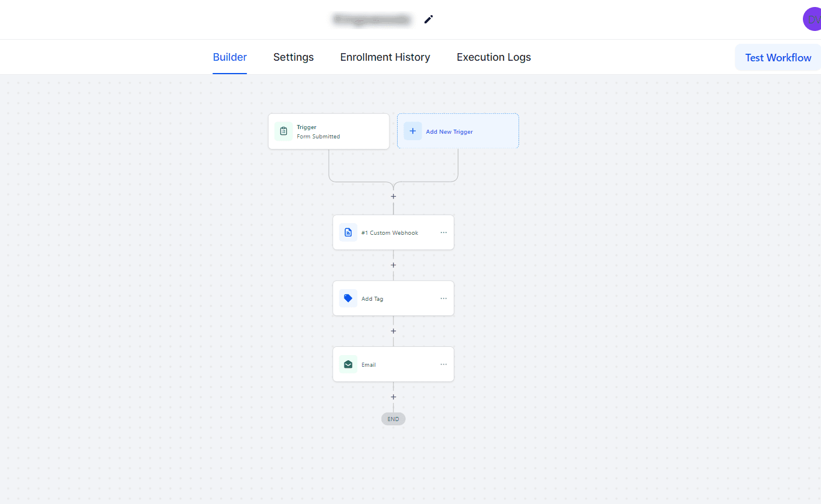Click the pencil icon to rename workflow
This screenshot has width=821, height=504.
(429, 19)
